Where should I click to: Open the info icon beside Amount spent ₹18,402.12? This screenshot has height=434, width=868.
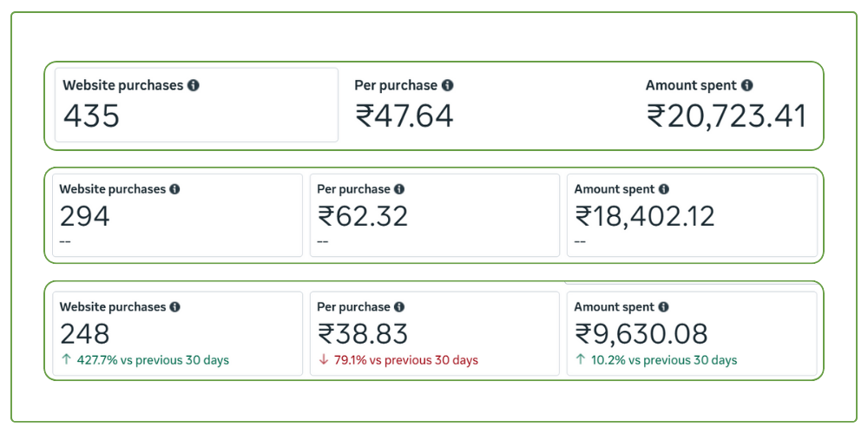coord(664,189)
